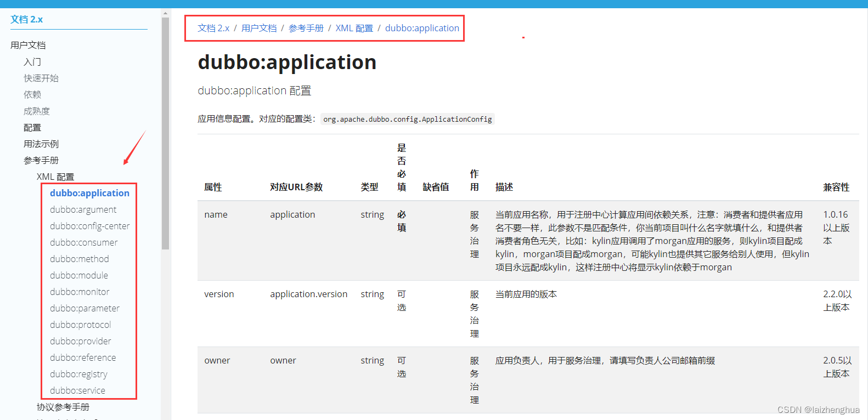Click the 描述 column header
The width and height of the screenshot is (868, 420).
(x=504, y=187)
